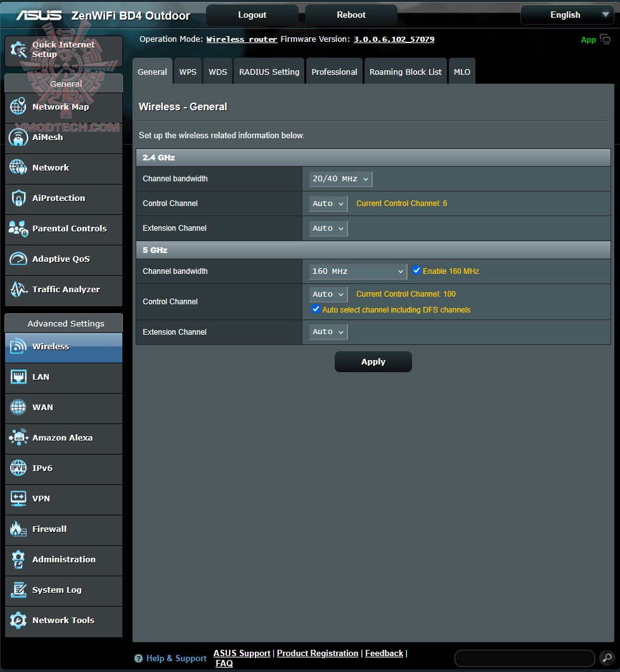Screen dimensions: 620x672
Task: Click the 2.4 GHz section header
Action: tap(373, 158)
